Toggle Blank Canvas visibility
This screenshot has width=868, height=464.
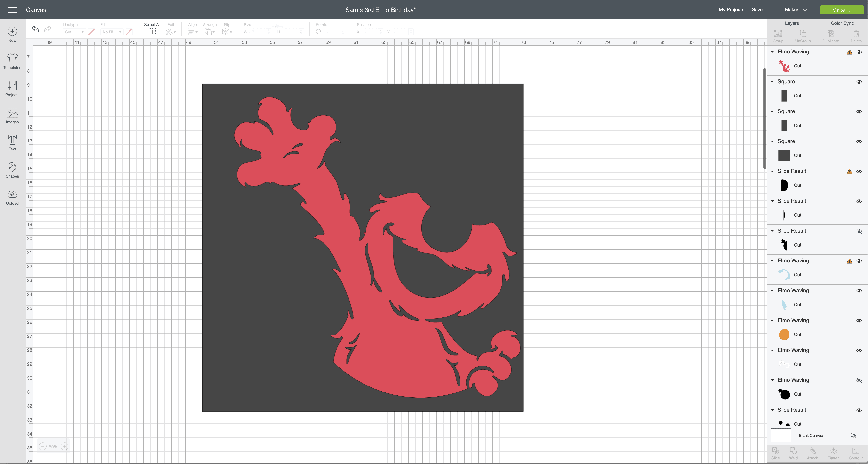point(853,436)
